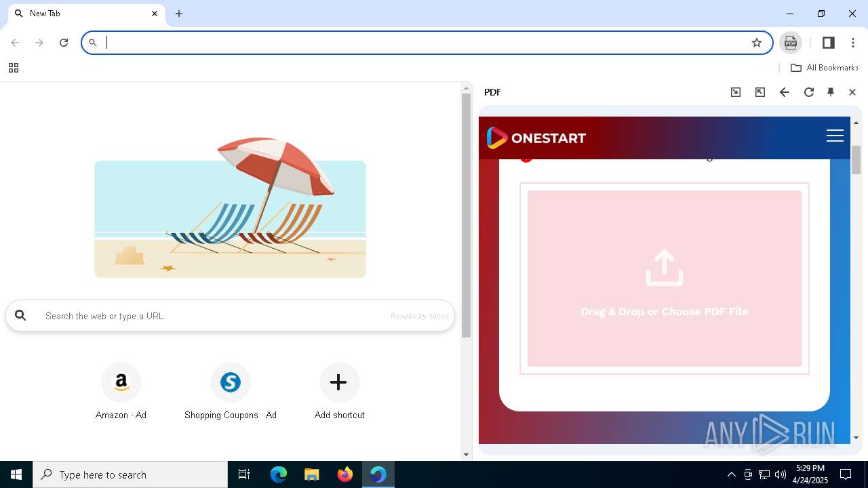Close the New Tab tab
This screenshot has height=488, width=868.
(x=155, y=14)
